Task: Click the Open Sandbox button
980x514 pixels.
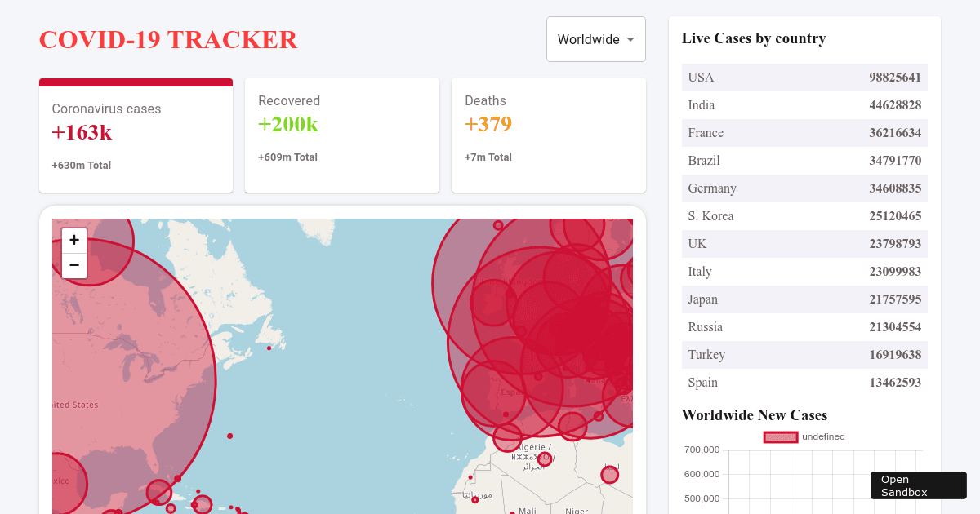Action: coord(918,485)
